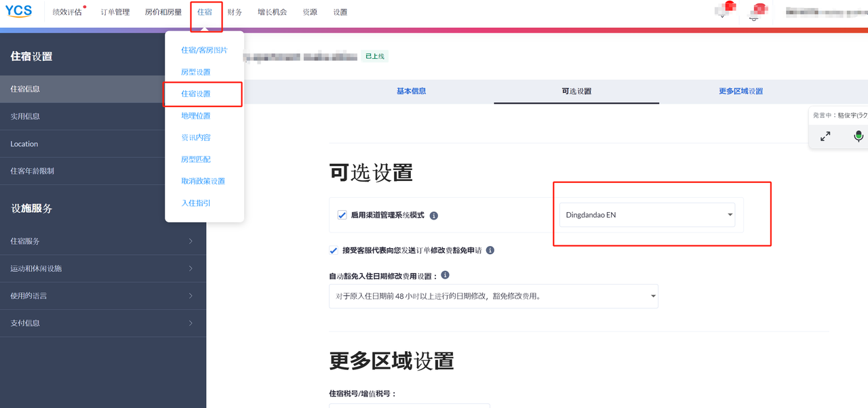Select 取消政策设置 from the dropdown menu
This screenshot has height=408, width=868.
203,181
